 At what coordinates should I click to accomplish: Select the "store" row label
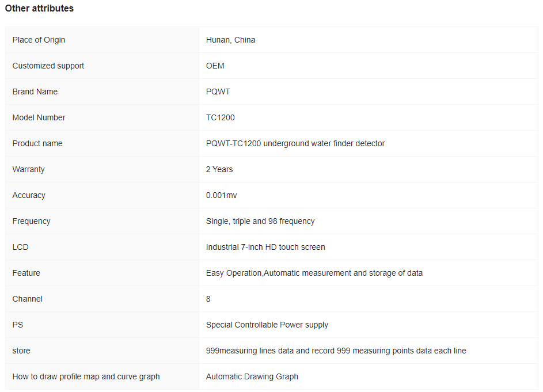[x=21, y=351]
